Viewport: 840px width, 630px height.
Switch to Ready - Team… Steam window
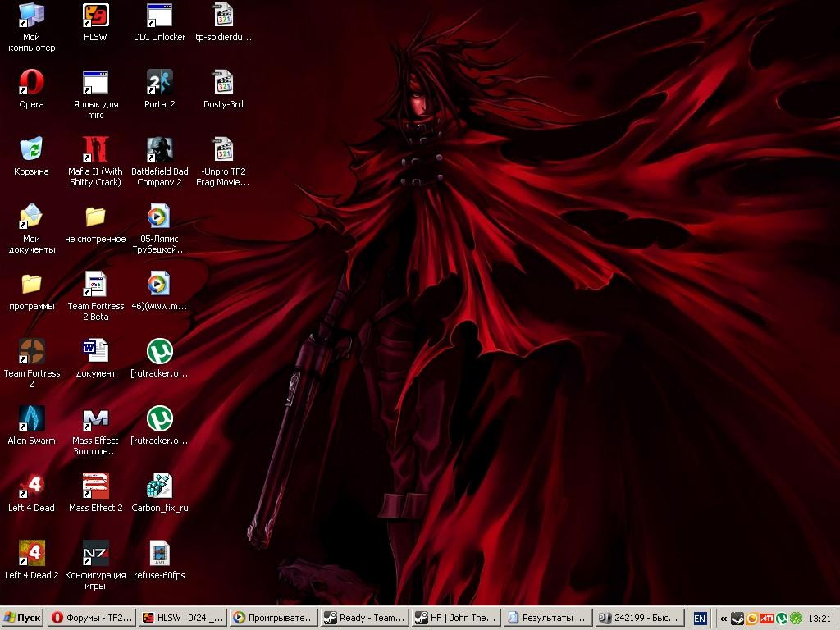[365, 618]
